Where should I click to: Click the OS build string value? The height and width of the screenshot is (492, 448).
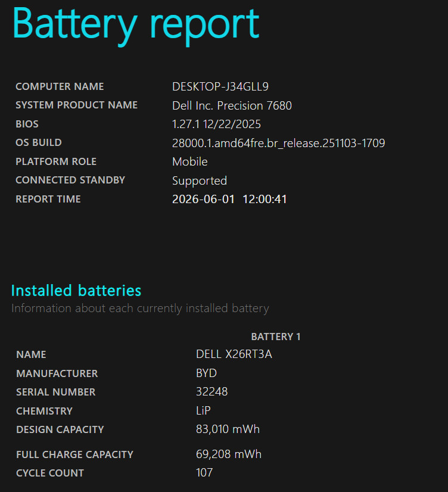pos(279,144)
